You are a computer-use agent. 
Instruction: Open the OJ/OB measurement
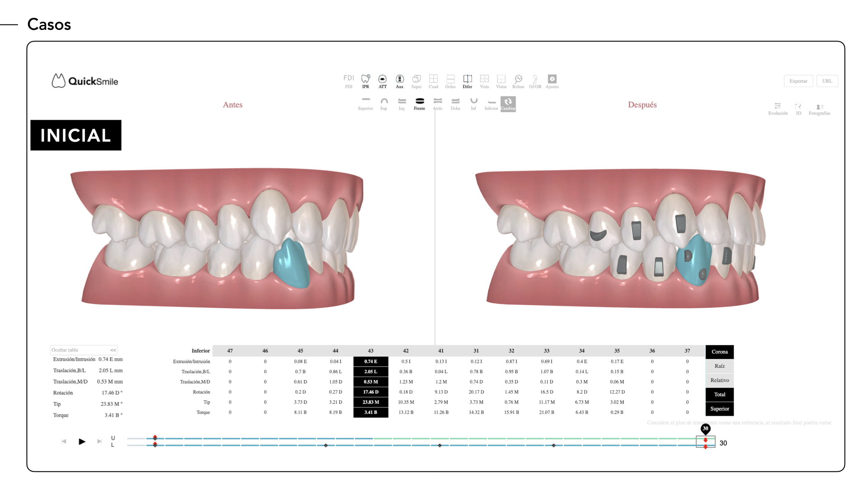tap(535, 81)
